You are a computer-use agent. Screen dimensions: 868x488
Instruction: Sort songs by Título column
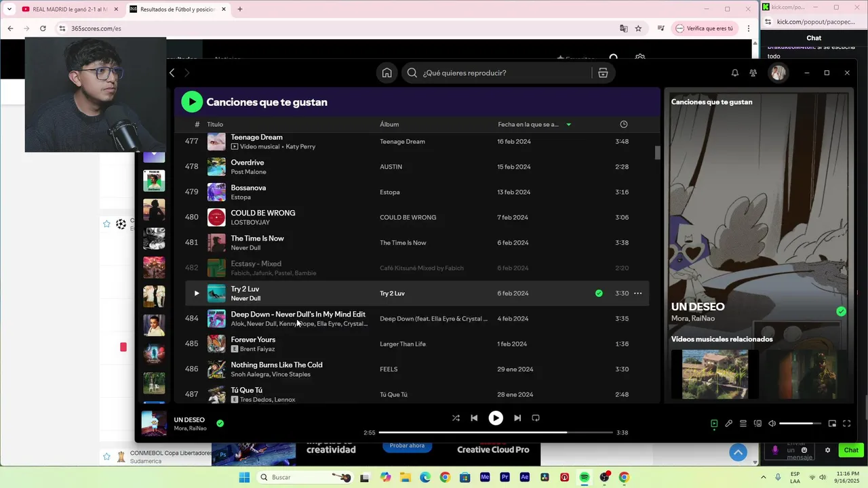pos(215,125)
